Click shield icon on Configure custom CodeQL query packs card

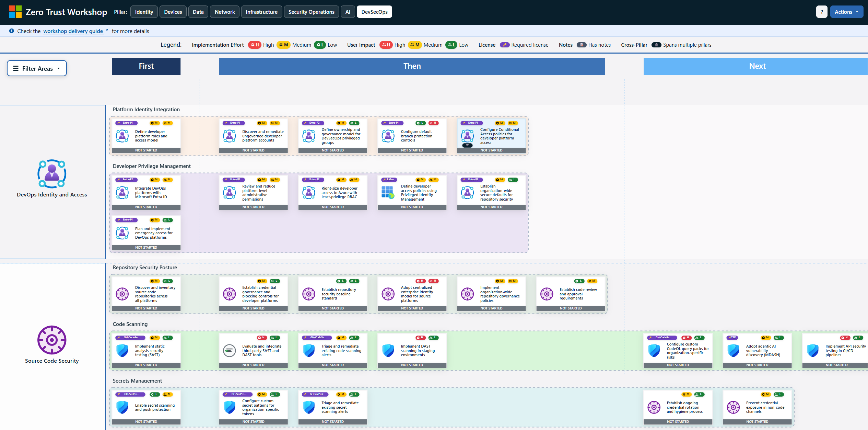click(654, 351)
